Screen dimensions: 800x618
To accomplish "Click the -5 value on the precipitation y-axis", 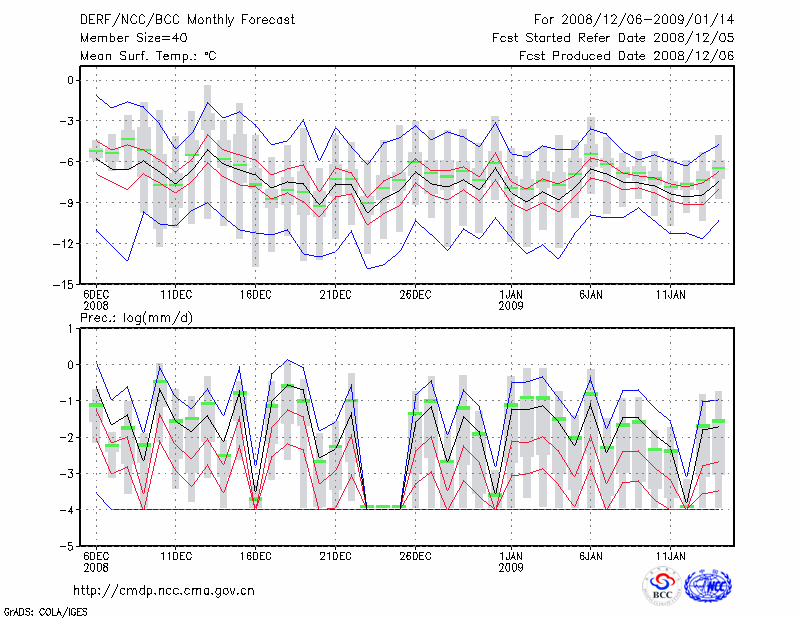I will pyautogui.click(x=68, y=547).
